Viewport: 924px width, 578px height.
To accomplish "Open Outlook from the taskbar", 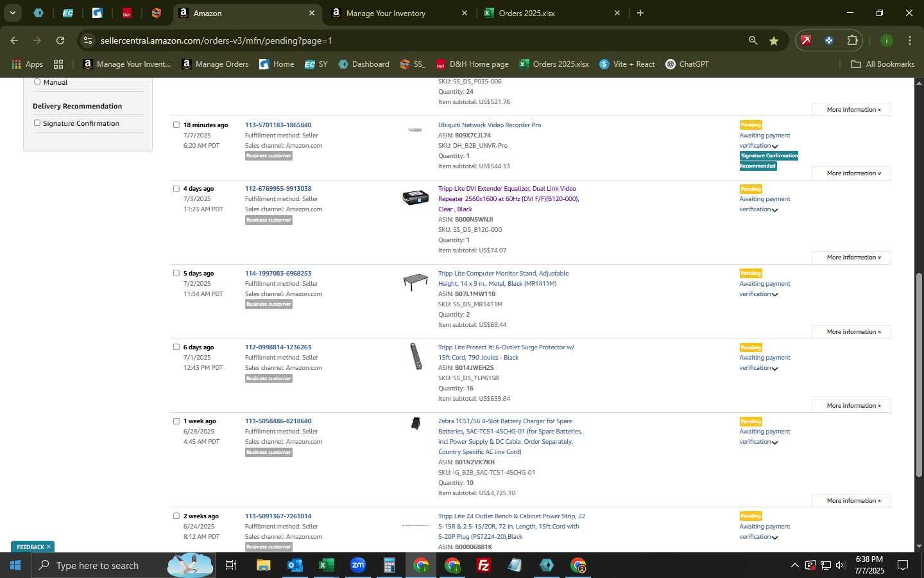I will pyautogui.click(x=295, y=565).
